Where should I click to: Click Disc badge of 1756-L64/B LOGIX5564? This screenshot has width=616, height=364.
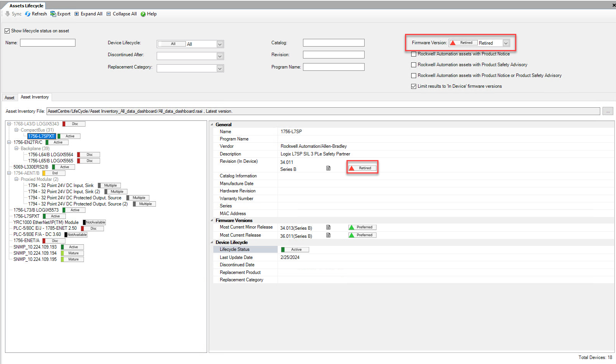click(89, 155)
